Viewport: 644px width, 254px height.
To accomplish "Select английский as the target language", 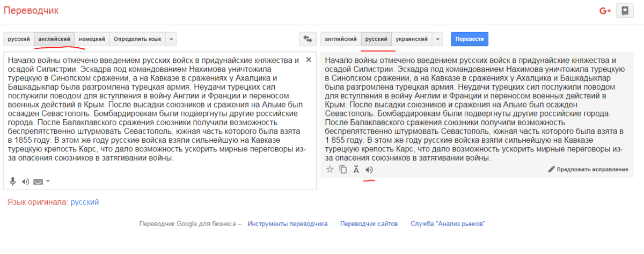I will pyautogui.click(x=341, y=39).
